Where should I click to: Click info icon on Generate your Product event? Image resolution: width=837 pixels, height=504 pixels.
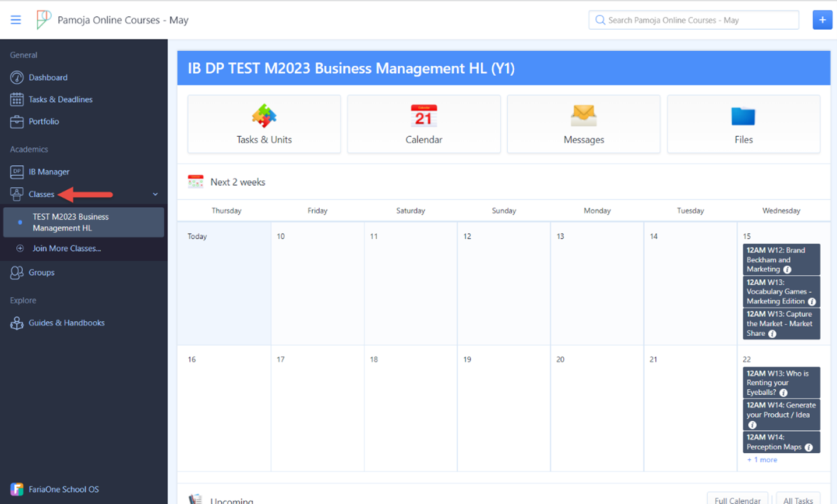[752, 425]
